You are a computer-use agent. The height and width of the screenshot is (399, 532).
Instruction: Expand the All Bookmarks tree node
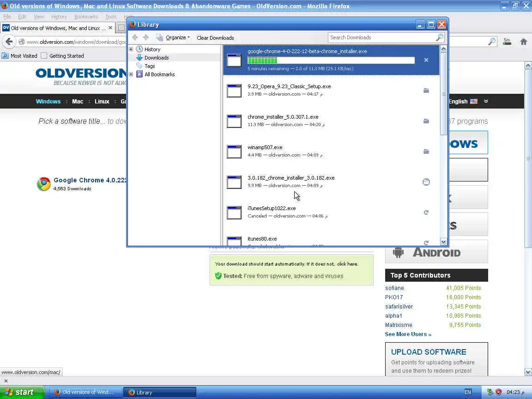(x=131, y=74)
